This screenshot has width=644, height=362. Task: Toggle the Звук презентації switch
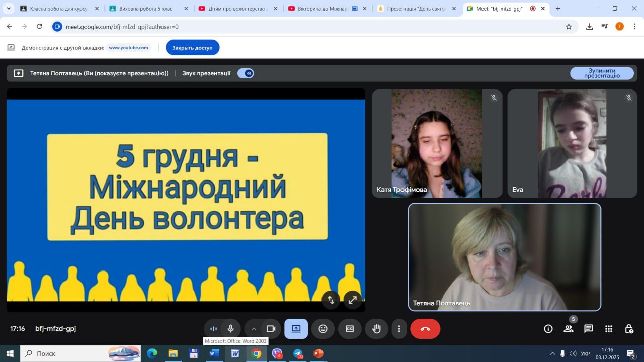tap(246, 73)
